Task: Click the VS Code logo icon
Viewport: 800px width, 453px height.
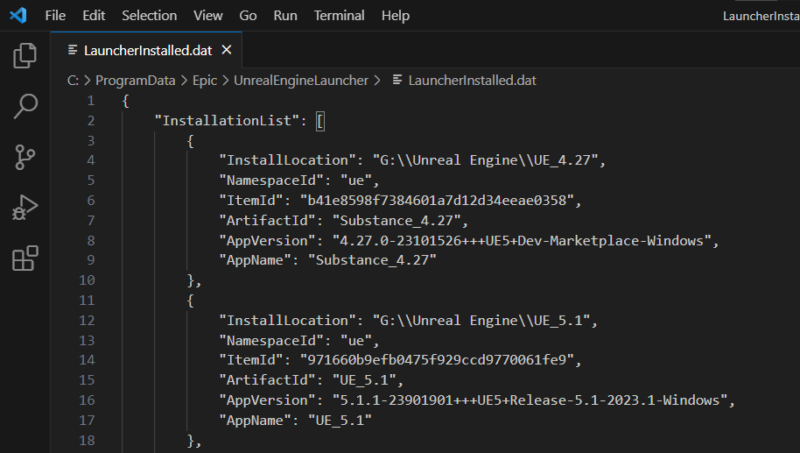Action: (x=18, y=15)
